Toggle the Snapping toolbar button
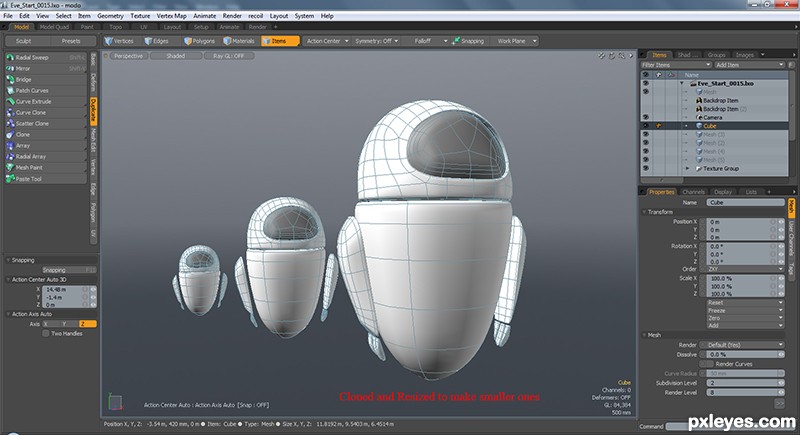800x435 pixels. coord(468,41)
